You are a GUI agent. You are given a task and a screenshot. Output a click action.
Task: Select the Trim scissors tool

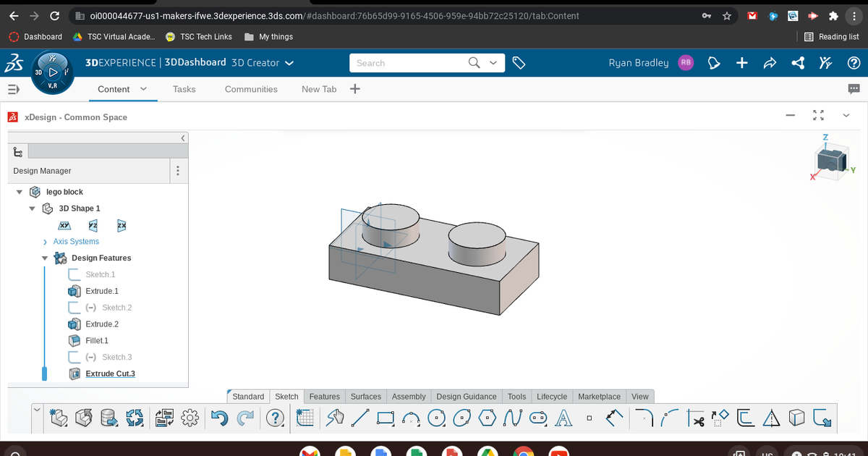click(x=696, y=418)
